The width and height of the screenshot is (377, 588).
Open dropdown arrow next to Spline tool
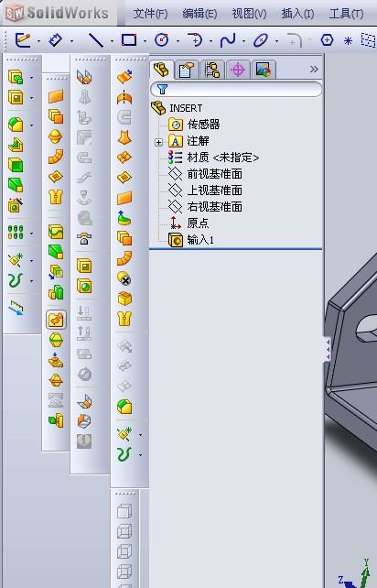243,41
